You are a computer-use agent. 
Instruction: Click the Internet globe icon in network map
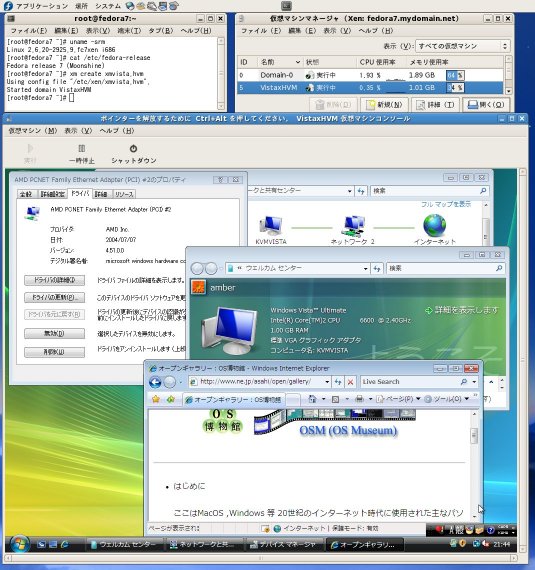(x=435, y=225)
